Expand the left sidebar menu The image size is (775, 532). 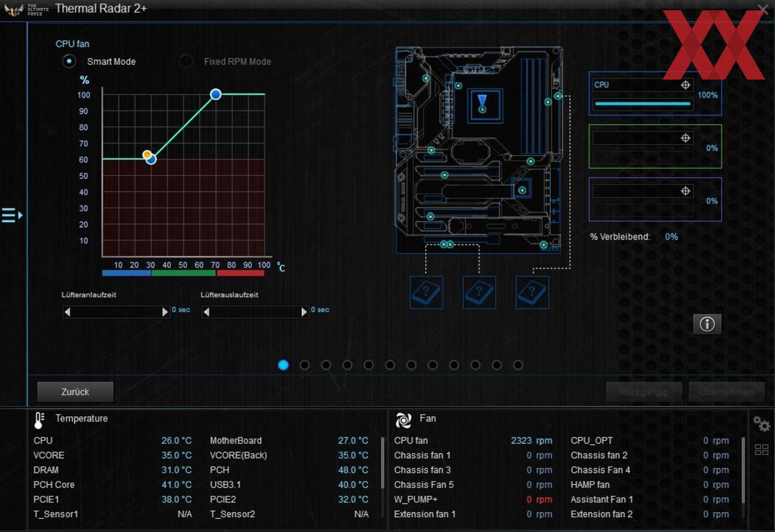coord(12,215)
